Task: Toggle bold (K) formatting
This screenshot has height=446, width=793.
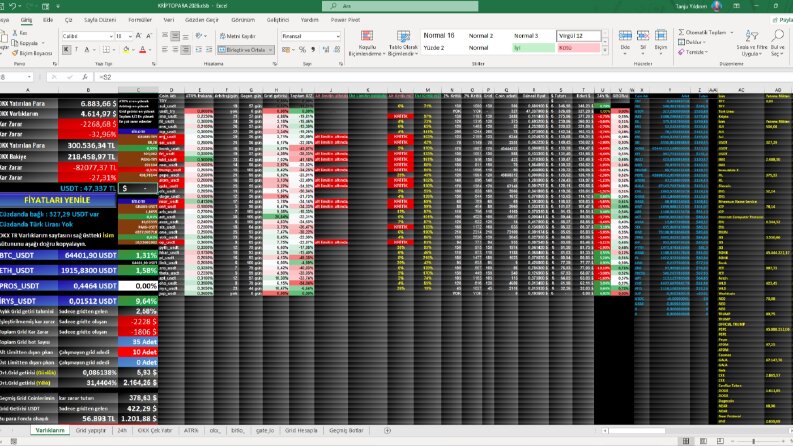Action: click(66, 50)
